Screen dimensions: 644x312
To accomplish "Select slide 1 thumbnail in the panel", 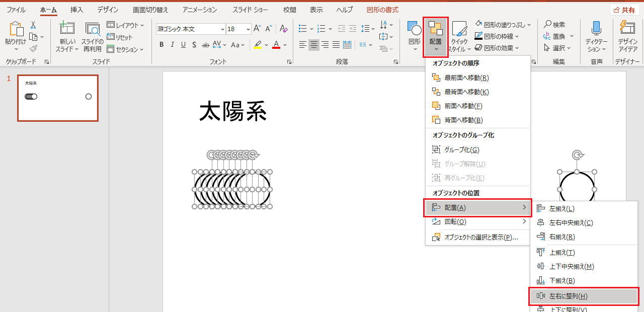I will point(57,98).
